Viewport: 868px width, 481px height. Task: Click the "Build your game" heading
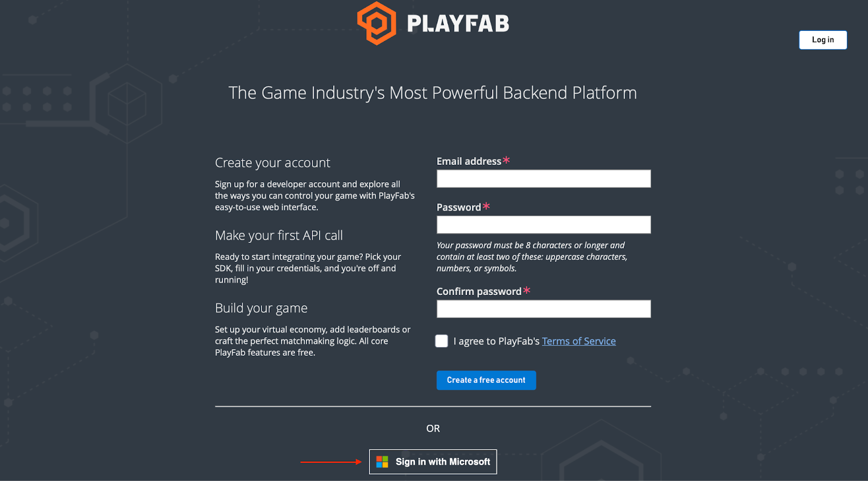pyautogui.click(x=261, y=308)
